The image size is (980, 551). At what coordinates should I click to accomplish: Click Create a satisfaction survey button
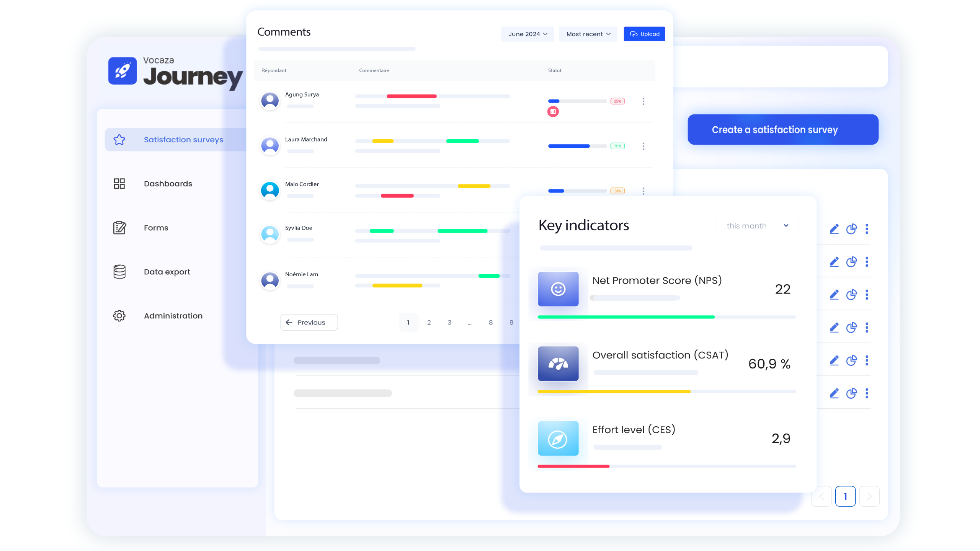[x=782, y=130]
